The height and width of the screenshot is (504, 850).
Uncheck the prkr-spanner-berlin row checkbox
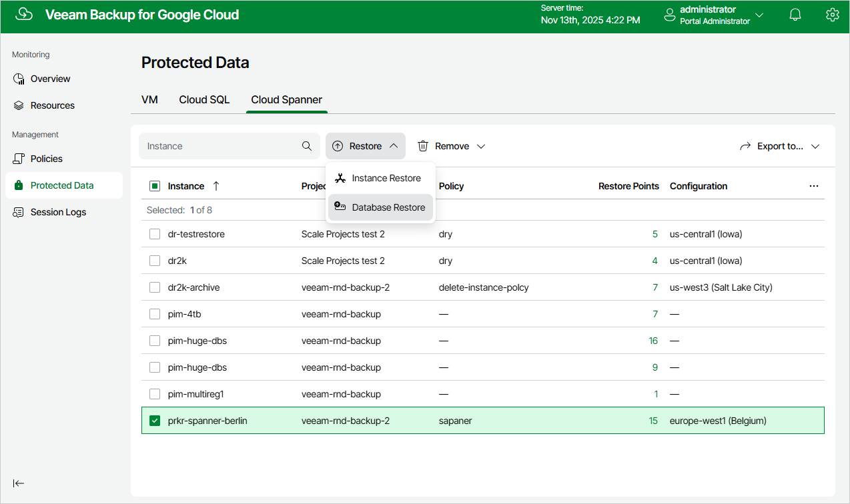click(155, 421)
